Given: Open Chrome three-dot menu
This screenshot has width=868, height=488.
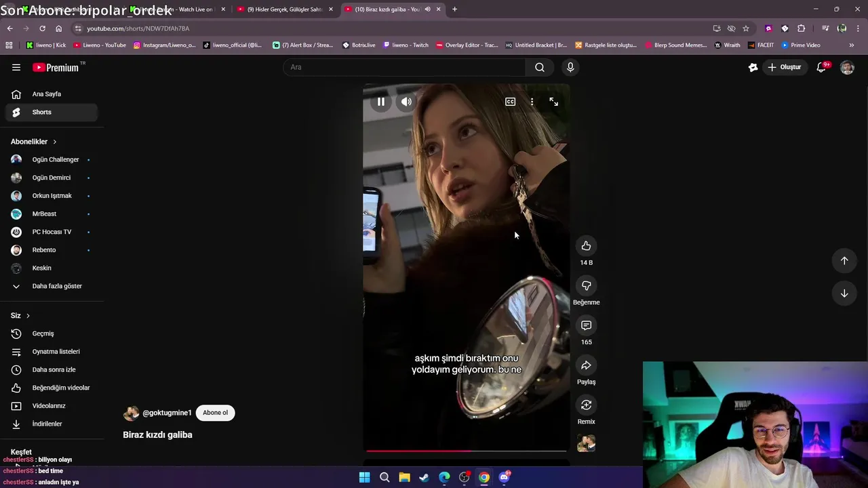Looking at the screenshot, I should (x=858, y=28).
